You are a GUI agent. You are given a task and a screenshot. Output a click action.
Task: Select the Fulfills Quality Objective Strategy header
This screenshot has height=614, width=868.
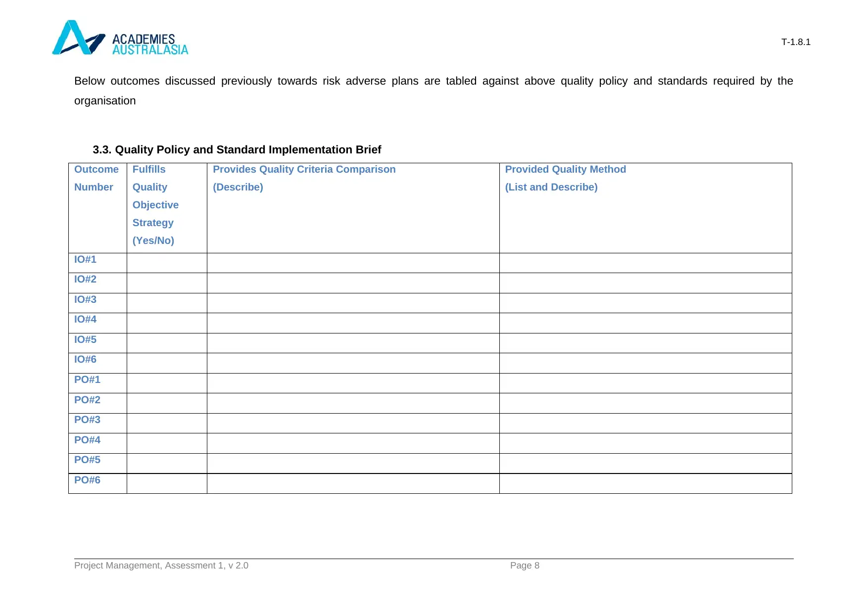[x=155, y=205]
